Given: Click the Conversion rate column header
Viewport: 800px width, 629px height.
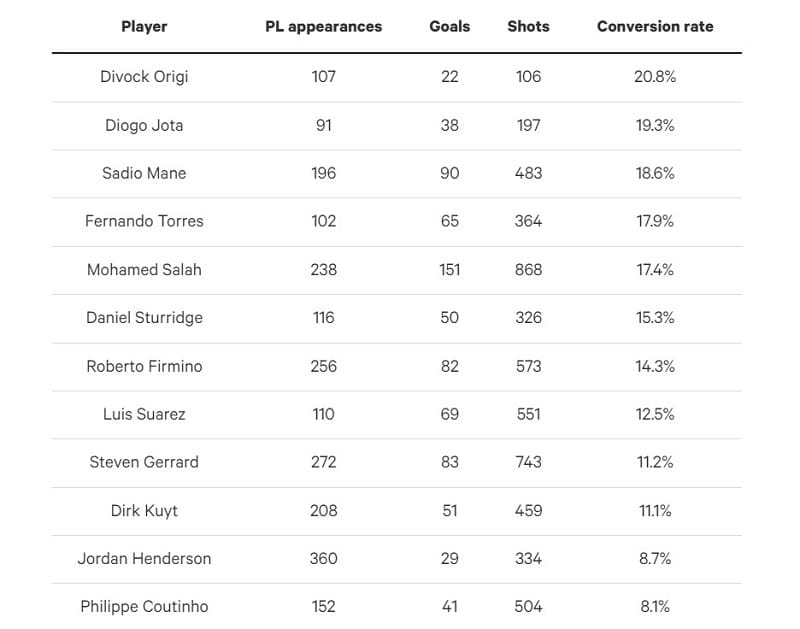Looking at the screenshot, I should coord(655,26).
